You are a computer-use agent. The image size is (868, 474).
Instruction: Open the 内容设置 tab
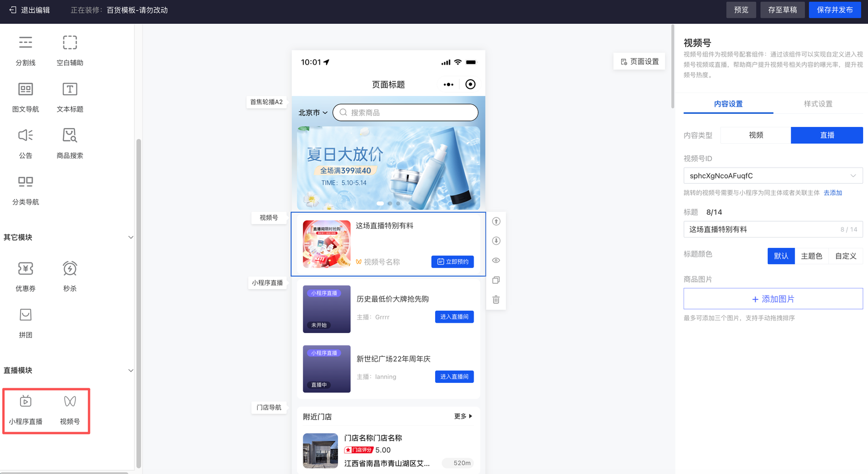[728, 104]
